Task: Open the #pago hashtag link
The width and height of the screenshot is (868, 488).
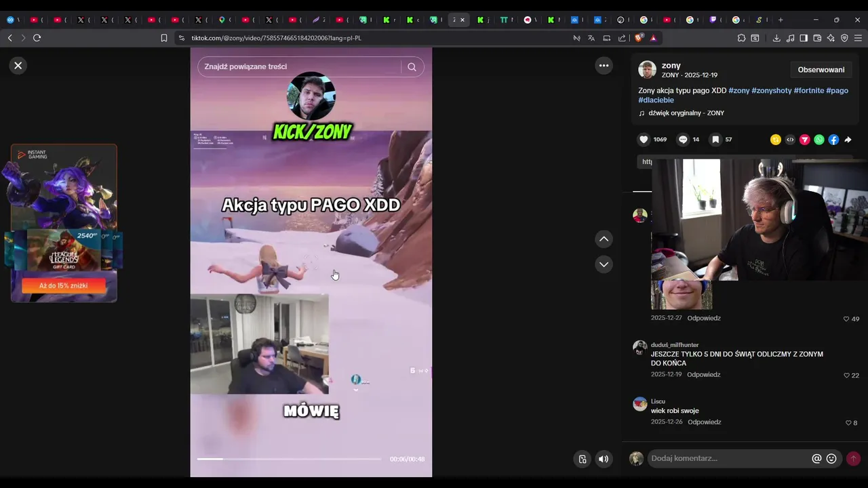Action: click(x=837, y=91)
